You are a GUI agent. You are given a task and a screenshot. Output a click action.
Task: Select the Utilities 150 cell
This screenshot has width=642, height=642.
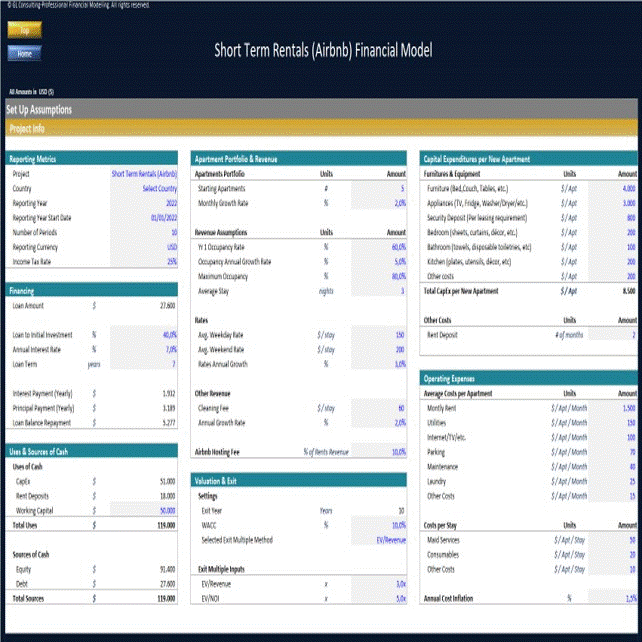(x=613, y=423)
